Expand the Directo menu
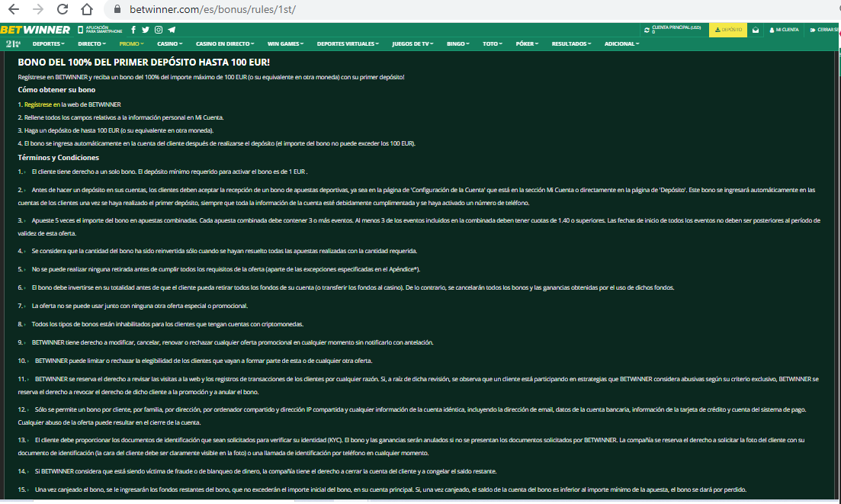The image size is (841, 504). (91, 43)
